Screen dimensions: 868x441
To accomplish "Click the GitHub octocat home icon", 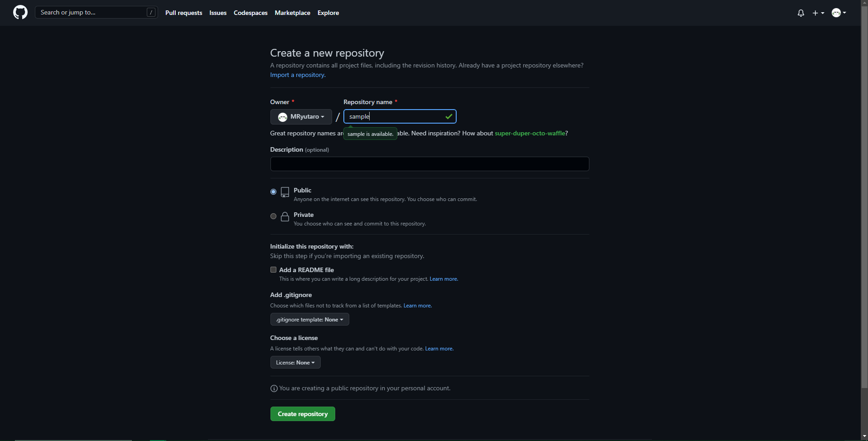I will (x=20, y=12).
